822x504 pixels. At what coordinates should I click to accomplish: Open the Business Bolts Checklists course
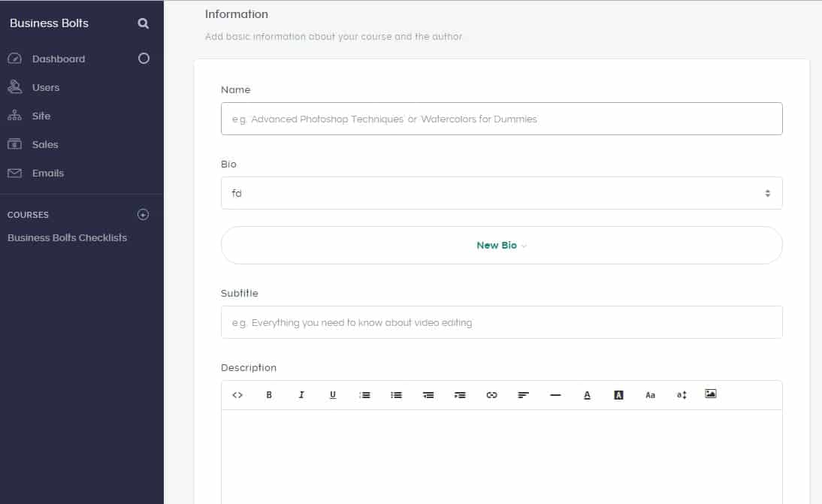coord(67,238)
